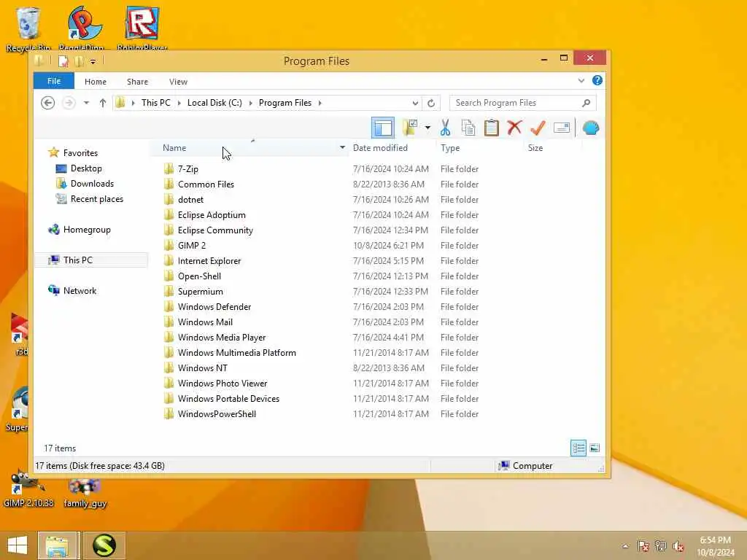
Task: Select Downloads under Favorites
Action: click(92, 184)
